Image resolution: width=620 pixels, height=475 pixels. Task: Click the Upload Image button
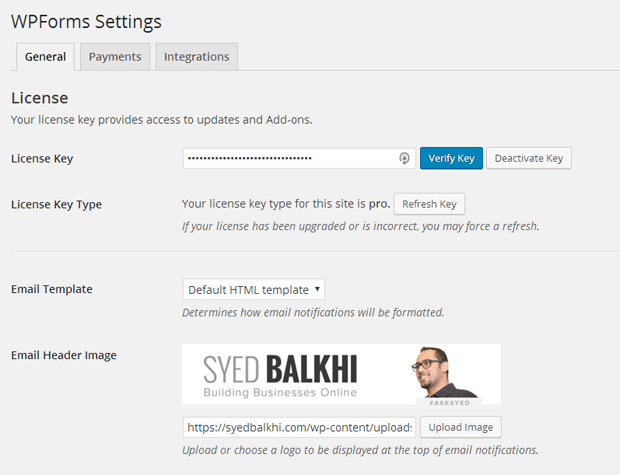pos(461,427)
